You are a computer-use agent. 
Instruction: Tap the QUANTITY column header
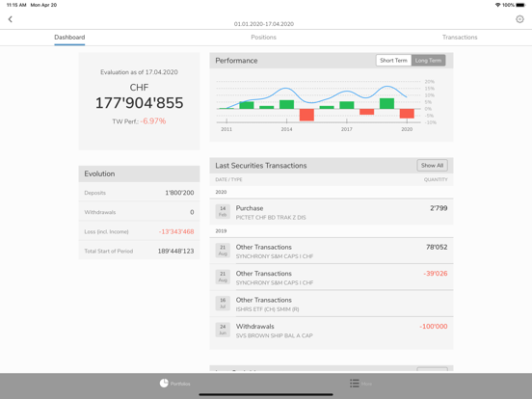pyautogui.click(x=436, y=179)
